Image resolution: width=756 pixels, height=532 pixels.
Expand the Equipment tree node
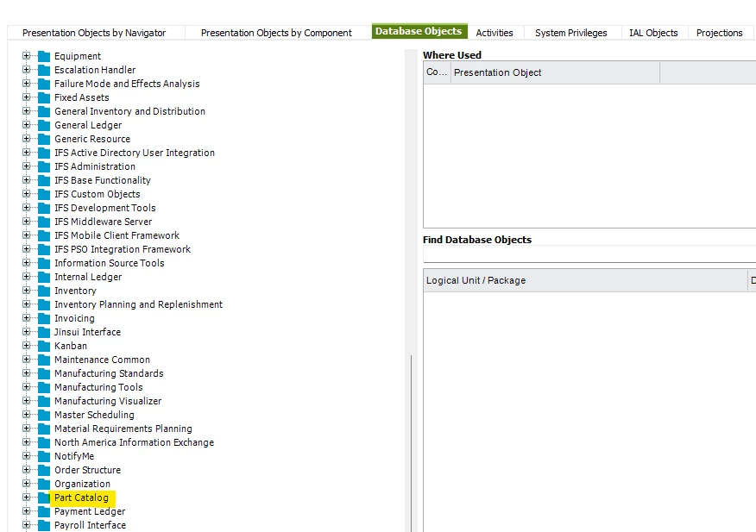pos(27,56)
